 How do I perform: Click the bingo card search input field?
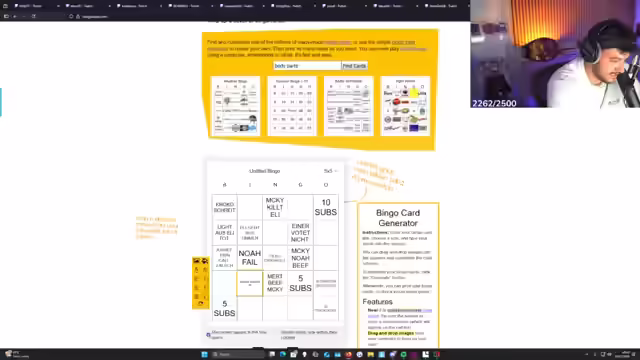pyautogui.click(x=307, y=66)
